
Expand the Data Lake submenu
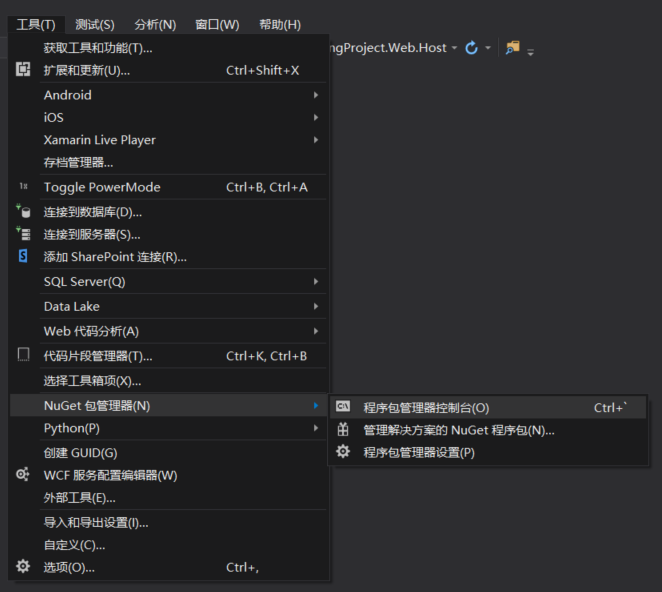tap(168, 307)
